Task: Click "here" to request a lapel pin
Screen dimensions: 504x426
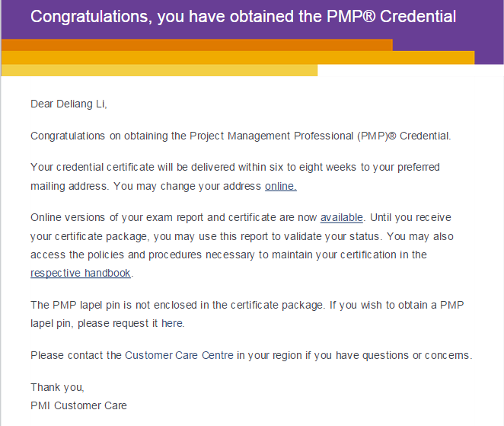Action: click(x=171, y=323)
